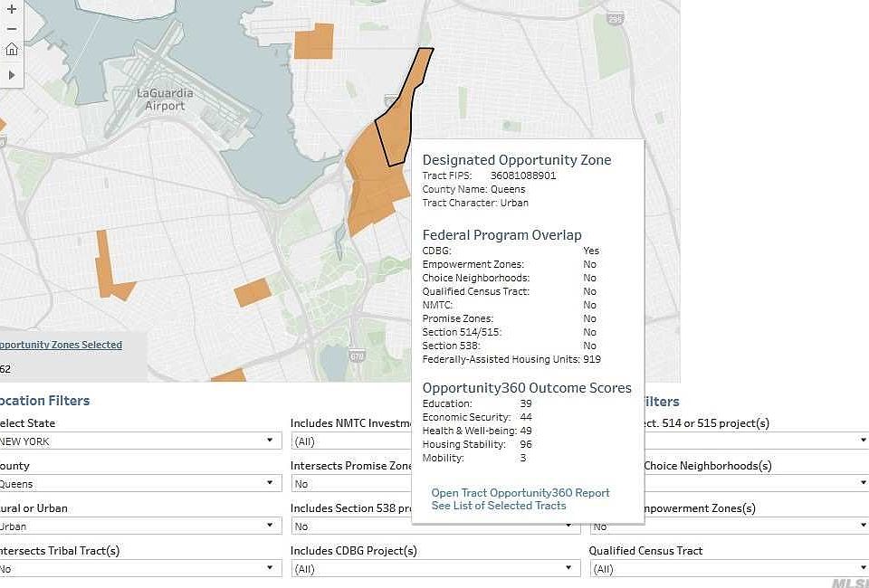Open the Choice Neighborhoods dropdown arrow
This screenshot has height=588, width=869.
863,483
